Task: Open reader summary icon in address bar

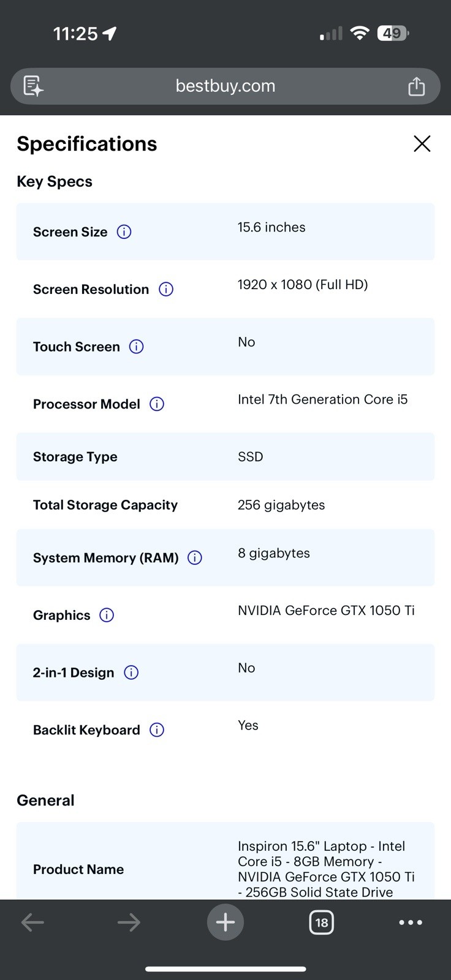Action: tap(33, 86)
